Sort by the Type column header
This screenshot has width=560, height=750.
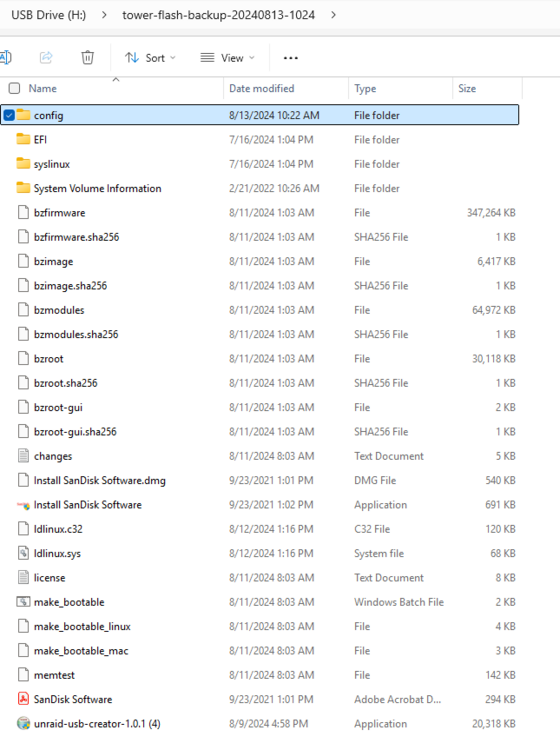(x=365, y=88)
